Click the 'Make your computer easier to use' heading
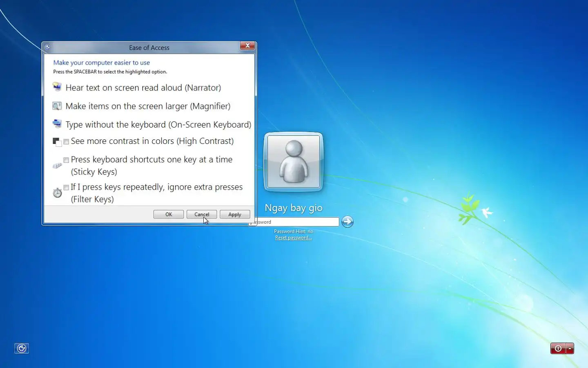Viewport: 588px width, 368px height. pos(102,63)
